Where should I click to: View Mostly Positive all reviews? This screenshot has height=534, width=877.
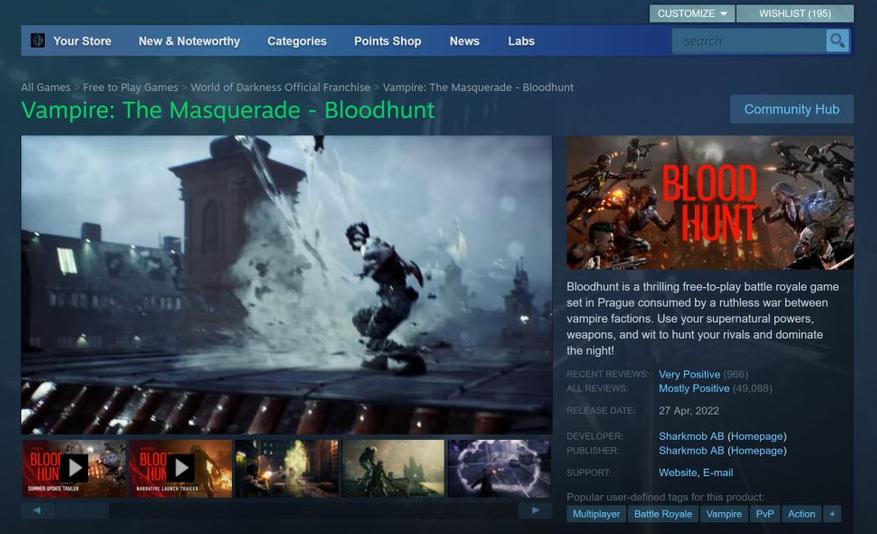click(694, 388)
